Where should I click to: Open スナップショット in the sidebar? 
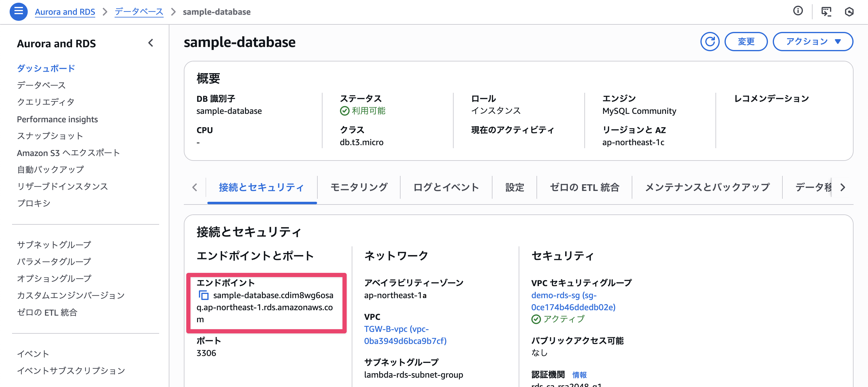pos(50,136)
